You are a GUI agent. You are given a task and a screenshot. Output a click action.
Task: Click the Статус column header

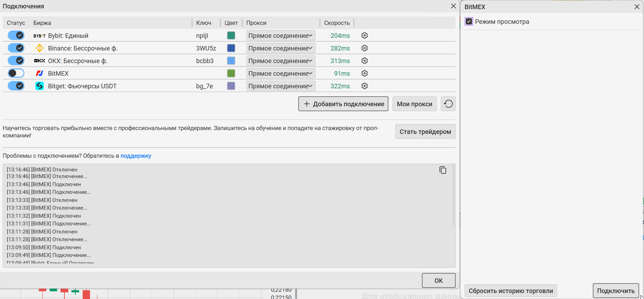16,23
